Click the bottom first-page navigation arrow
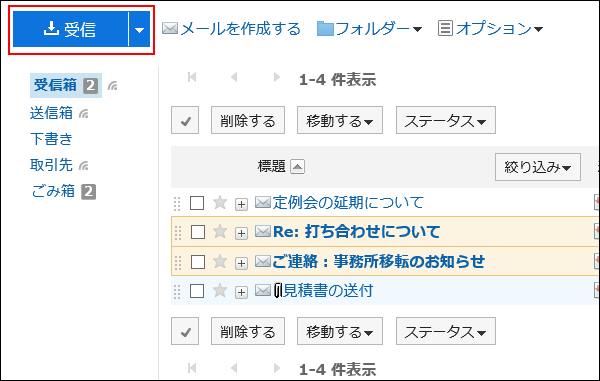The image size is (600, 381). [192, 368]
